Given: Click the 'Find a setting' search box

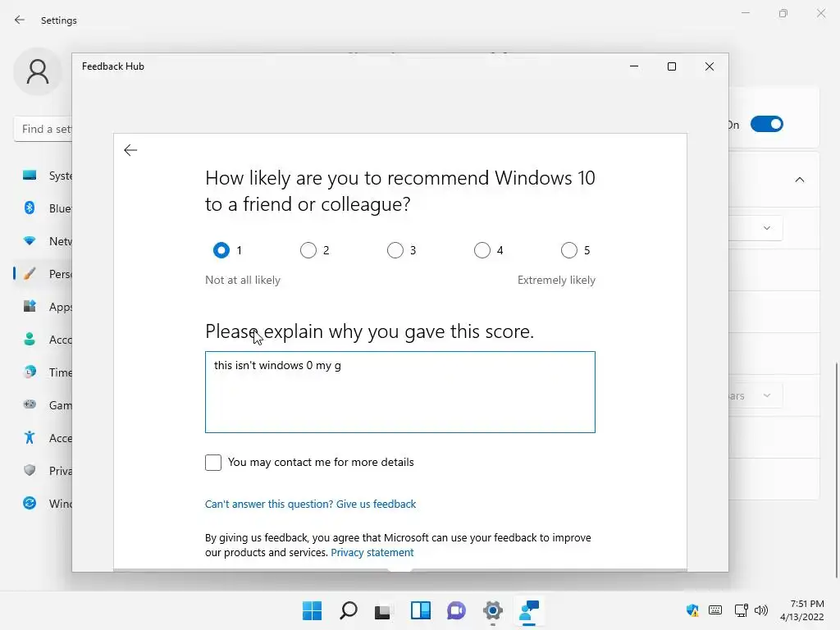Looking at the screenshot, I should 43,129.
